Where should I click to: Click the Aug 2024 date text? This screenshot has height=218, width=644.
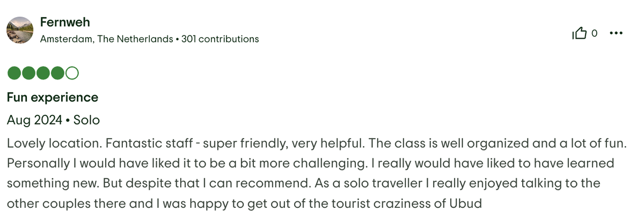34,120
